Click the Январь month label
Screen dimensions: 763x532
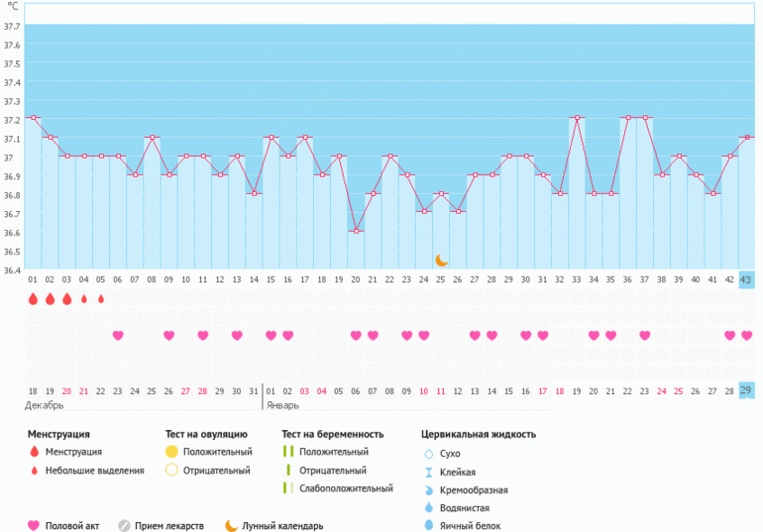[x=280, y=406]
